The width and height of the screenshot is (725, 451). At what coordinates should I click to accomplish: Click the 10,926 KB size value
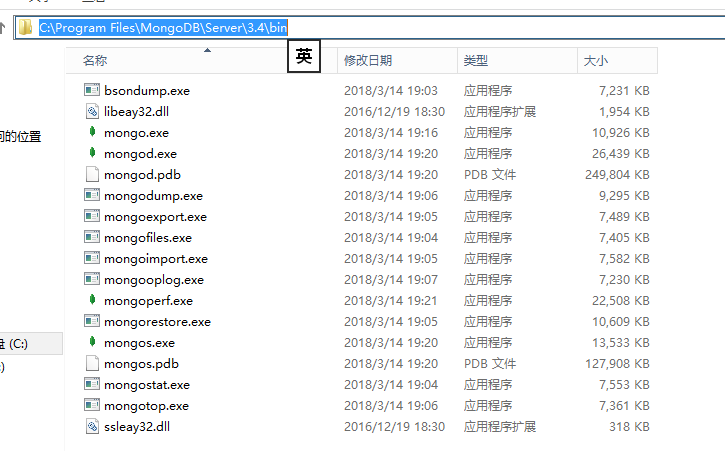[x=621, y=133]
